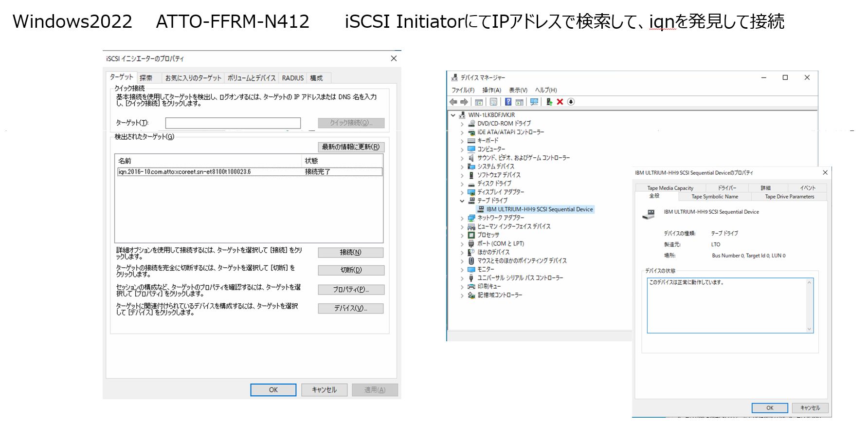Click the back arrow in Device Manager toolbar
This screenshot has height=444, width=868.
[453, 102]
